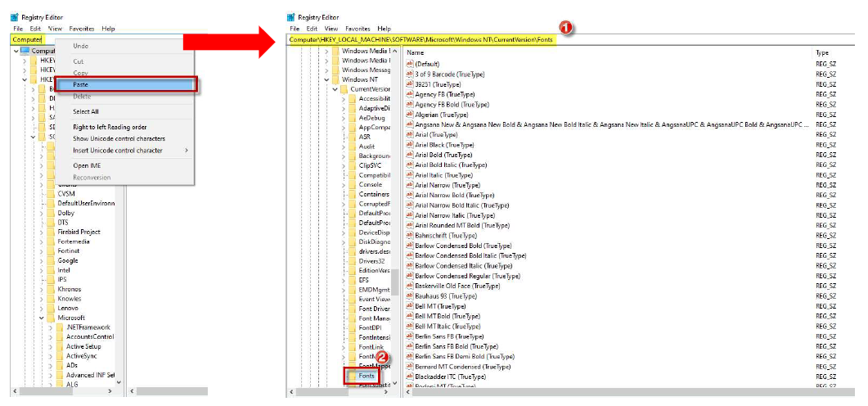Select the Firebird Project folder icon

[x=50, y=232]
